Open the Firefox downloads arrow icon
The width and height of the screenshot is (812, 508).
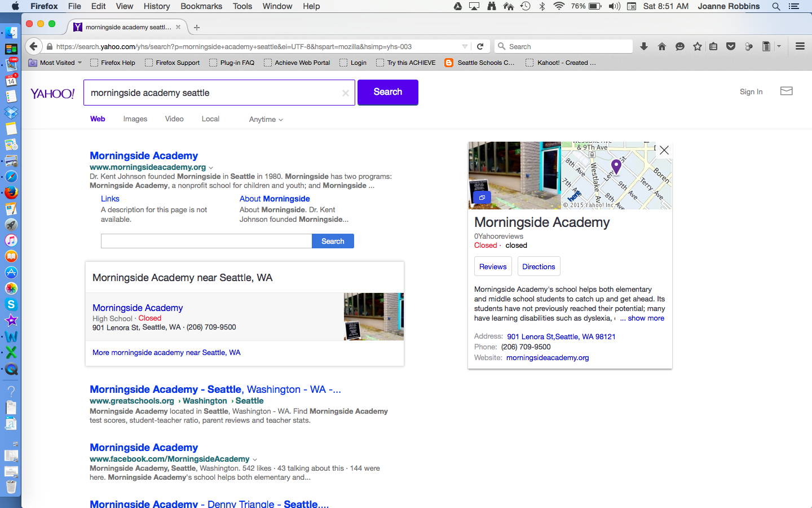(644, 46)
